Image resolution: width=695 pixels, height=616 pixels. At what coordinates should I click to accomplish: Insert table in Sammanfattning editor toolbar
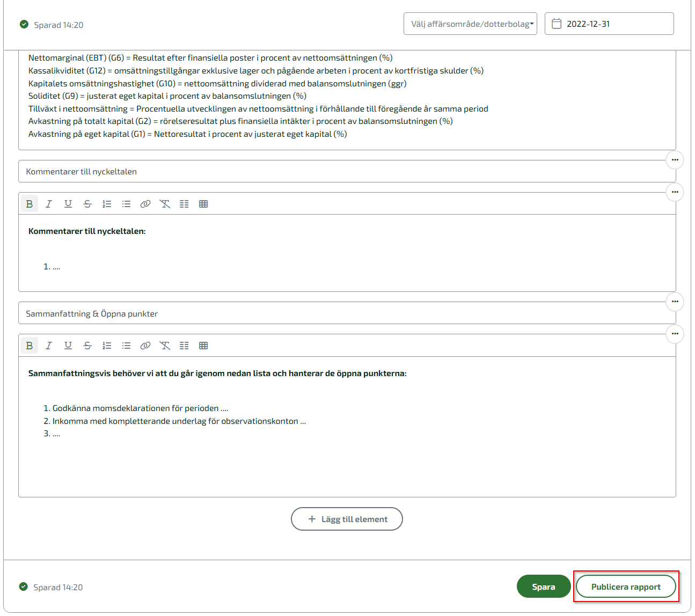[x=203, y=346]
